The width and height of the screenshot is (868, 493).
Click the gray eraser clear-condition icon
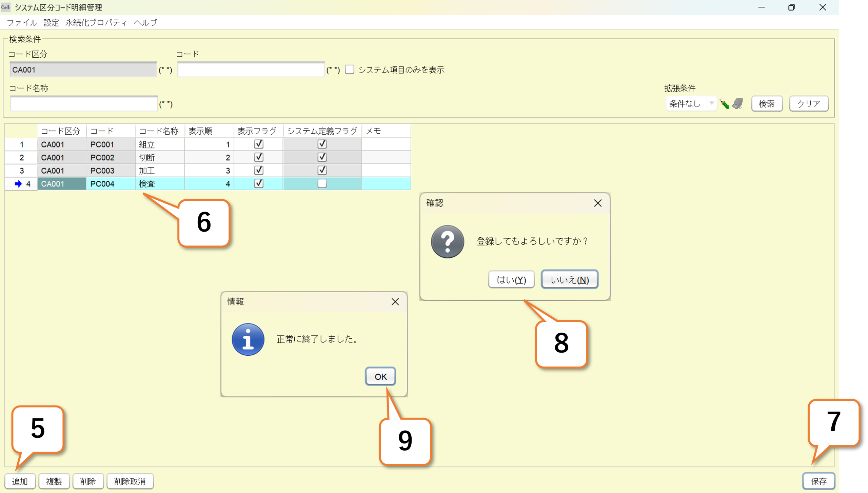[737, 103]
